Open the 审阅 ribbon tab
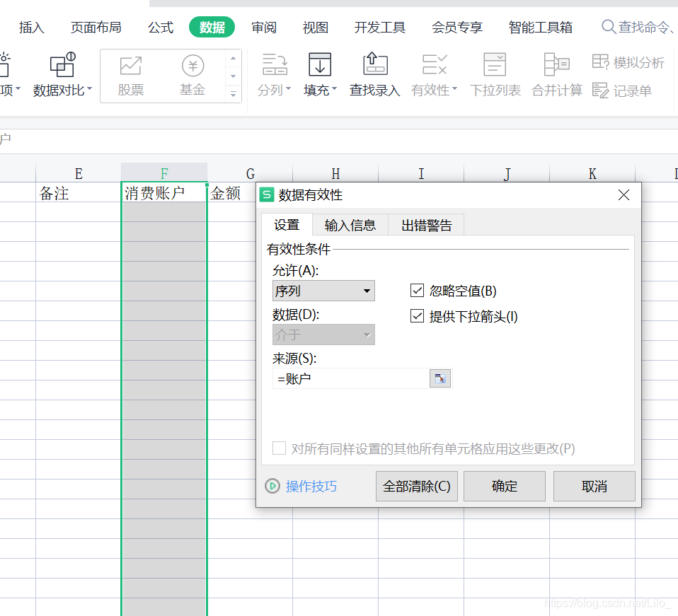 264,27
